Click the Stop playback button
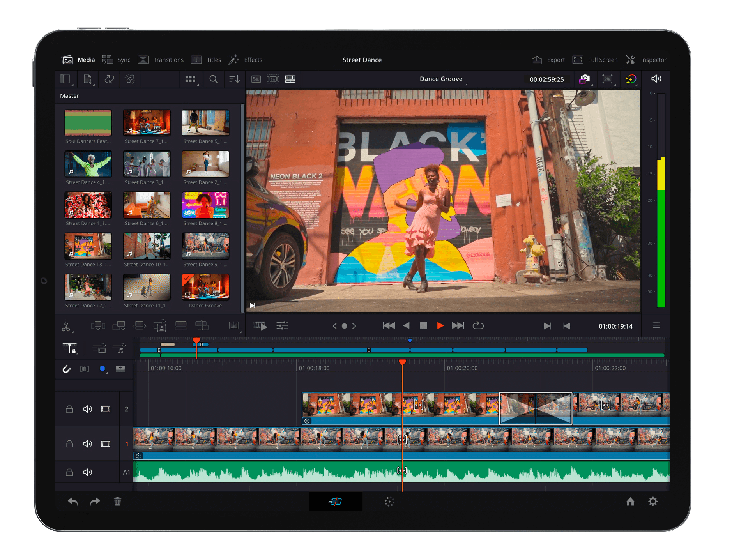732x560 pixels. coord(423,326)
